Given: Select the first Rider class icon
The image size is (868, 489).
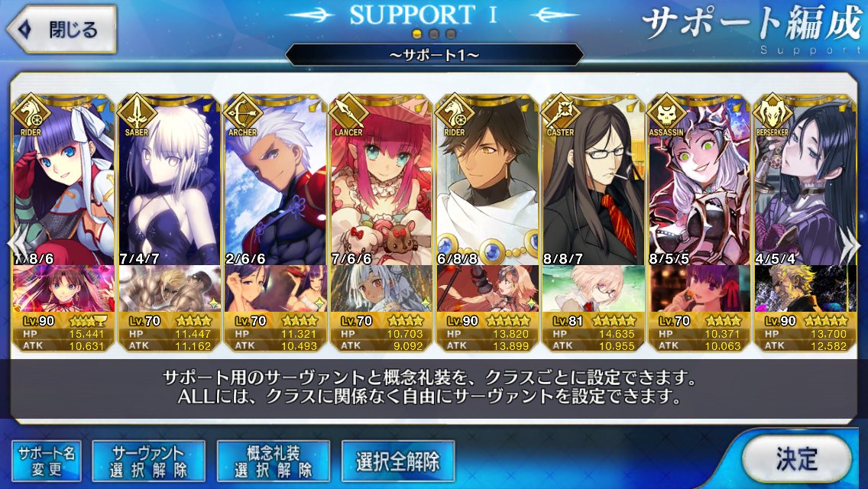Looking at the screenshot, I should (x=31, y=114).
